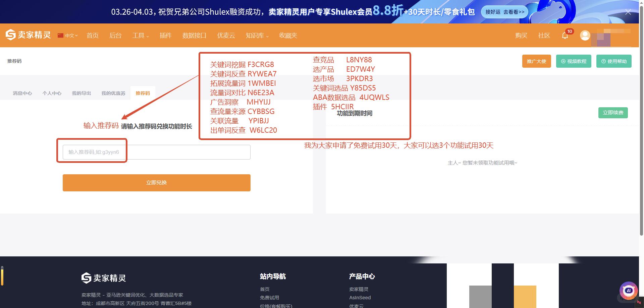Open 优麦云 in top navigation
644x308 pixels.
point(226,36)
